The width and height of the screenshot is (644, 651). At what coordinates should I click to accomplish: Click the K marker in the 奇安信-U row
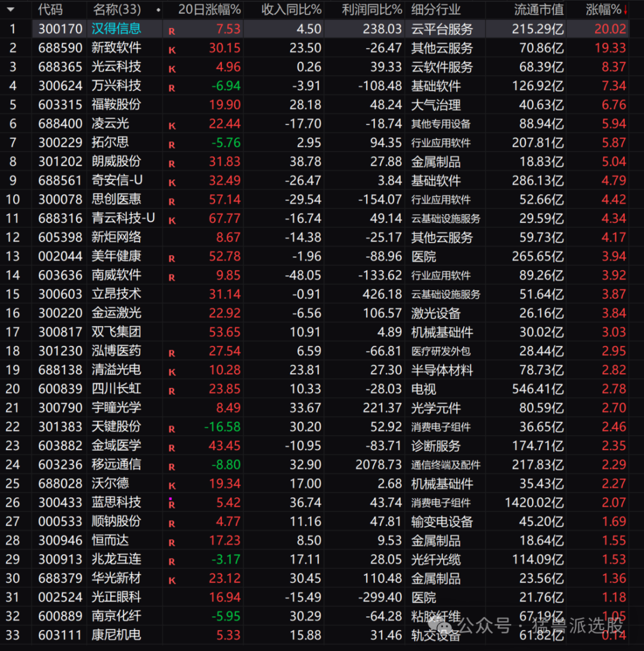coord(172,183)
